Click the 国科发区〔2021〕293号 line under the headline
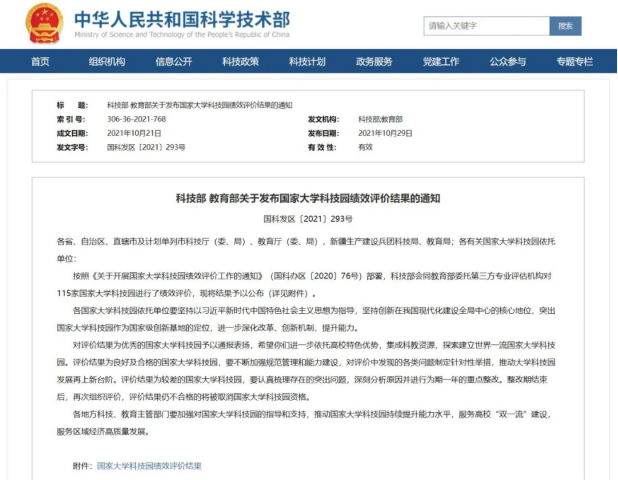 pos(307,218)
